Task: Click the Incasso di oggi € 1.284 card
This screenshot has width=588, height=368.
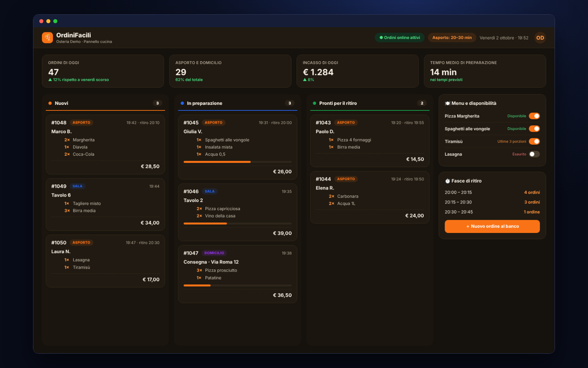Action: click(x=358, y=71)
